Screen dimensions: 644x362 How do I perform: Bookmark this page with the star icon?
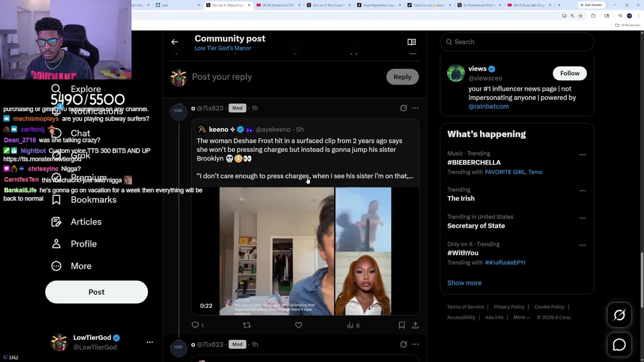(580, 16)
